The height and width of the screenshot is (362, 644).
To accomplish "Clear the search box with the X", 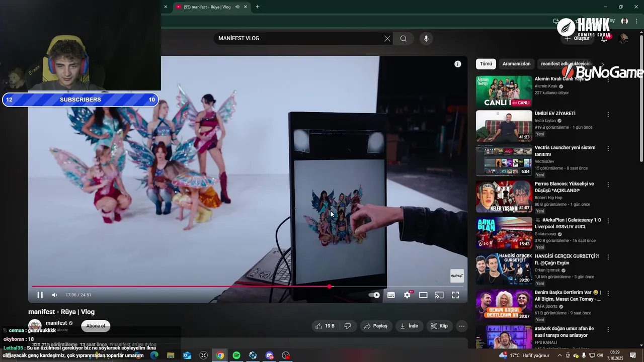I will (x=387, y=39).
